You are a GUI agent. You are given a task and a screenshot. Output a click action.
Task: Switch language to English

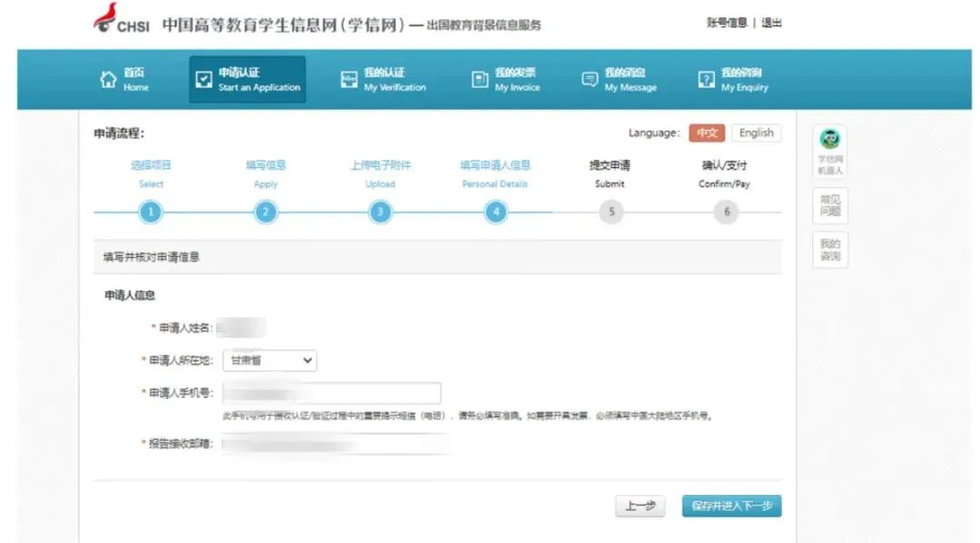756,133
